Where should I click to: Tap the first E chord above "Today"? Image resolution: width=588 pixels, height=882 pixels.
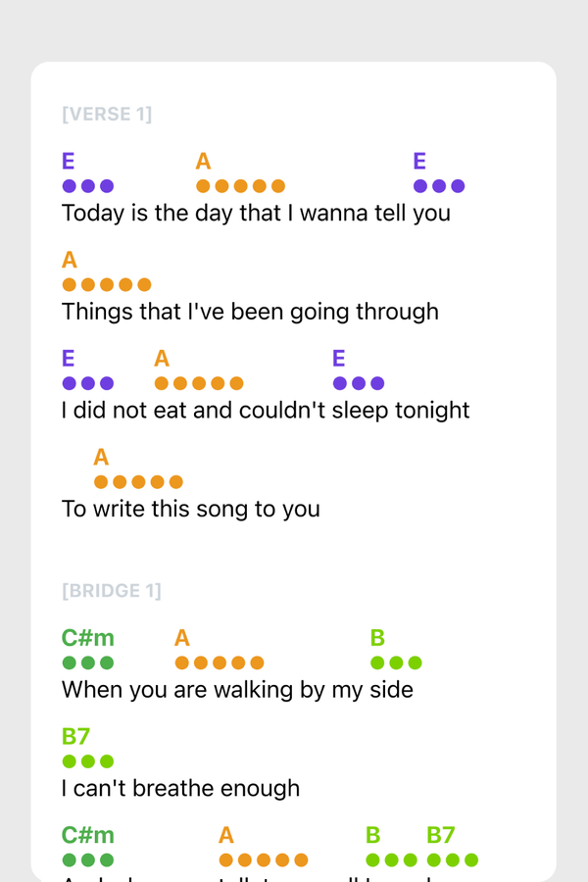[x=69, y=162]
